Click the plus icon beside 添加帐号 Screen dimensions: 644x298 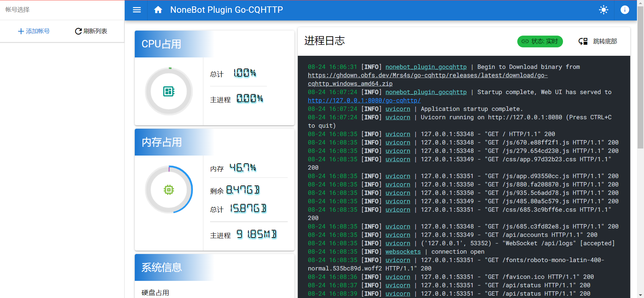click(x=21, y=31)
